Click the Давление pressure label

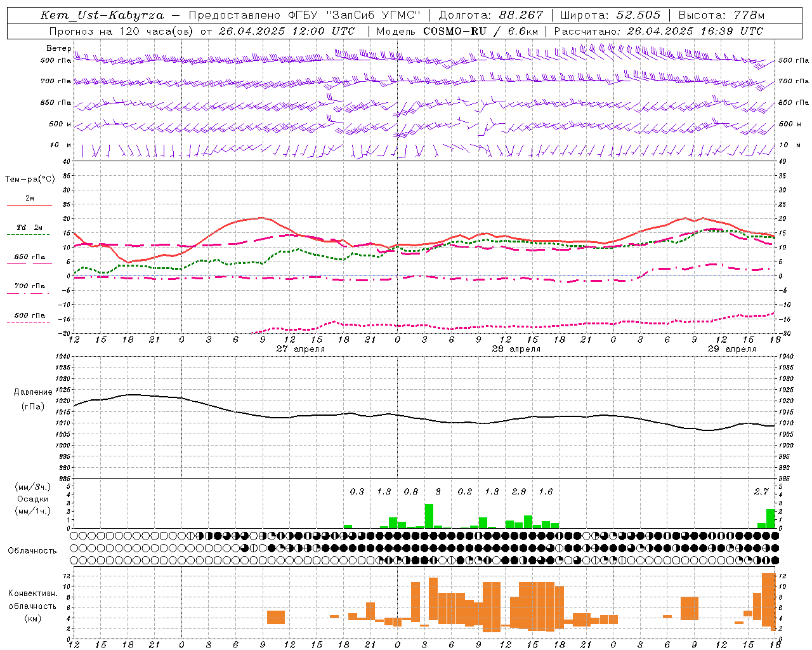33,392
